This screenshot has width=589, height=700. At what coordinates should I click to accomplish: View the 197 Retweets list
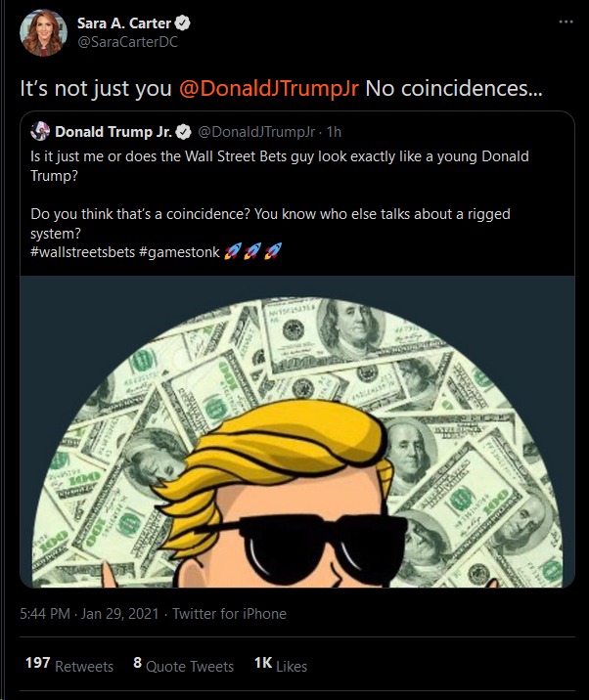click(x=68, y=665)
